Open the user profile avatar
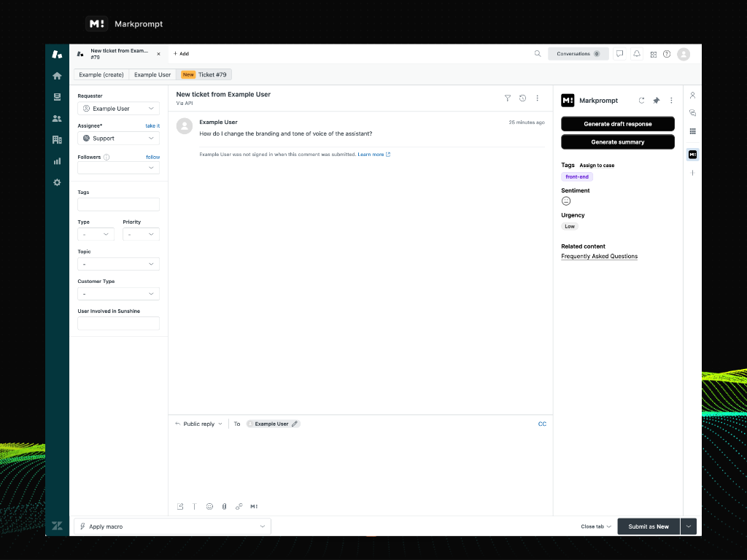Screen dimensions: 747x560 coord(684,54)
